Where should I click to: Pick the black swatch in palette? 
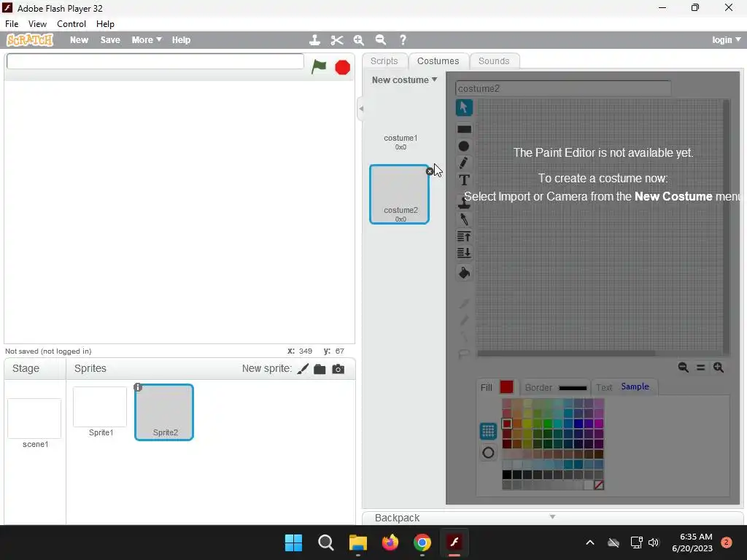[507, 475]
